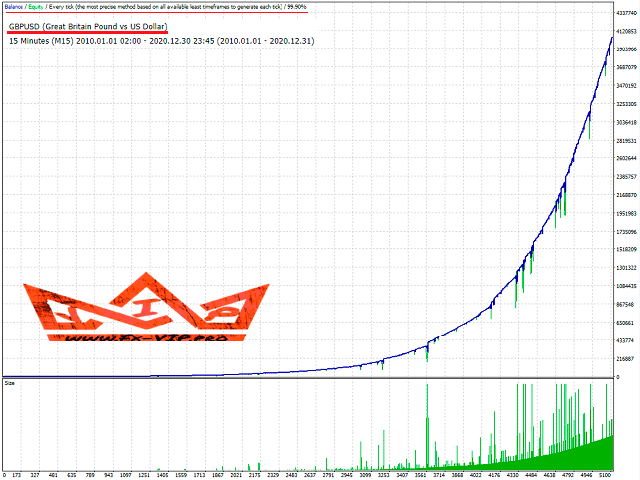Click the GBPUSD symbol title text

click(88, 26)
